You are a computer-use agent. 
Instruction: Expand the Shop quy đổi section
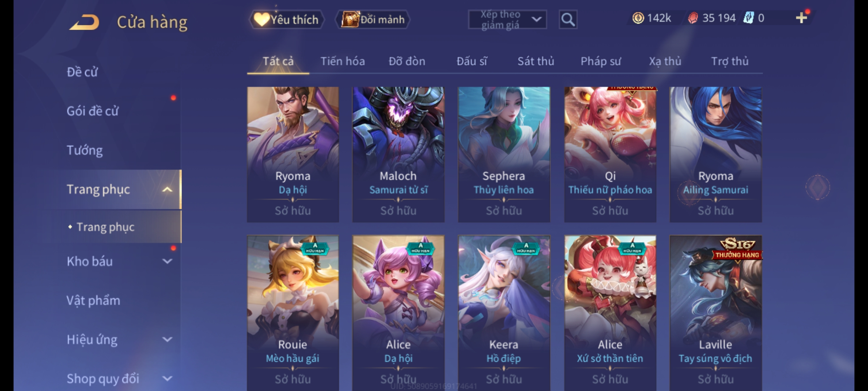click(x=167, y=378)
